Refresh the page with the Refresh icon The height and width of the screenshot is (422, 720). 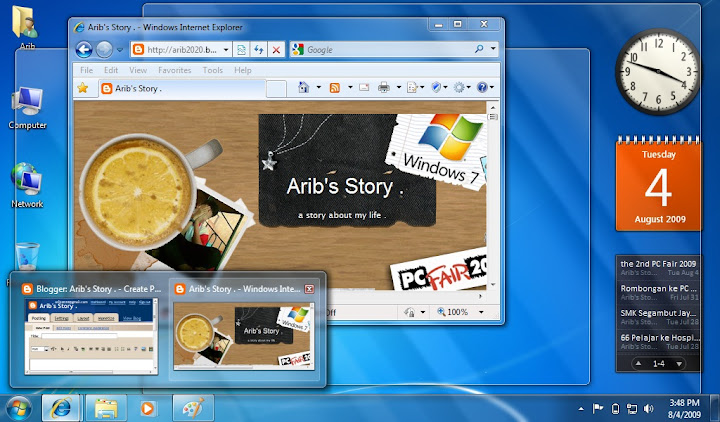(259, 50)
